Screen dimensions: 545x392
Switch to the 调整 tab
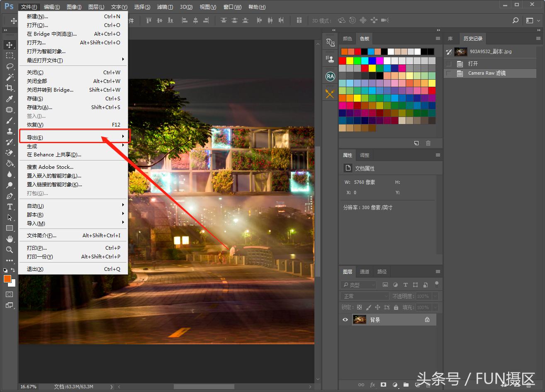coord(365,155)
